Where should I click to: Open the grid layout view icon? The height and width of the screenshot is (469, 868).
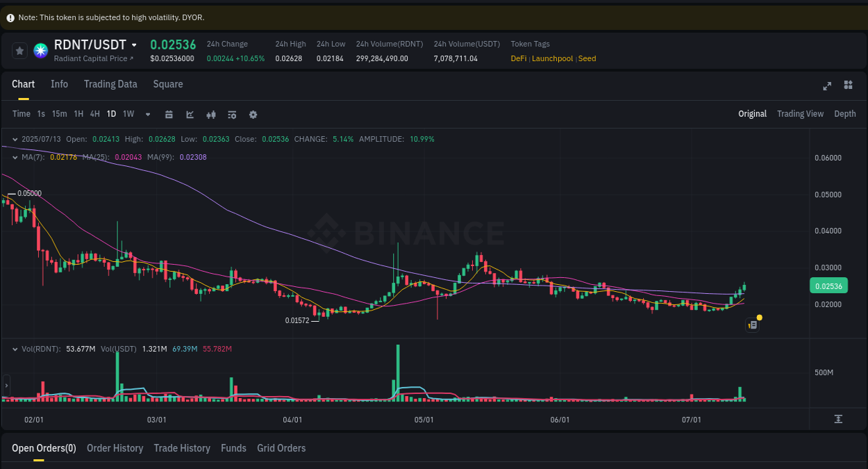click(x=848, y=85)
